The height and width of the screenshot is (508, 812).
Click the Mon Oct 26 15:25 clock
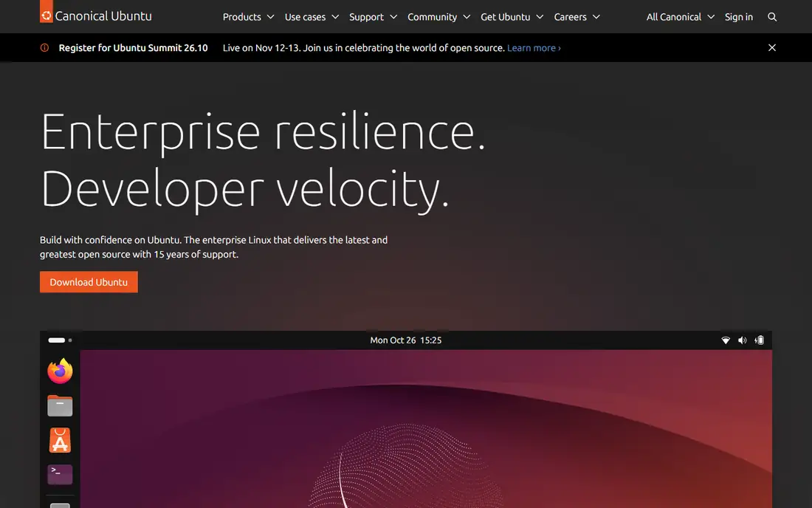[405, 340]
